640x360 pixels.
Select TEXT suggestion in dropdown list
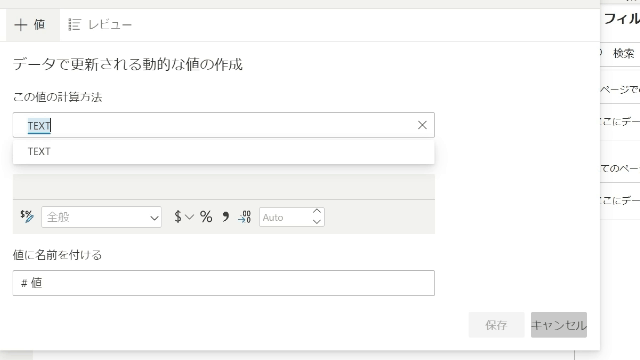(224, 151)
